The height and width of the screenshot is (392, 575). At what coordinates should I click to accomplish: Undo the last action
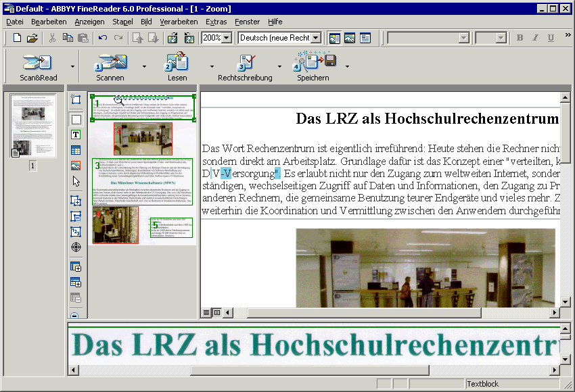[x=103, y=38]
